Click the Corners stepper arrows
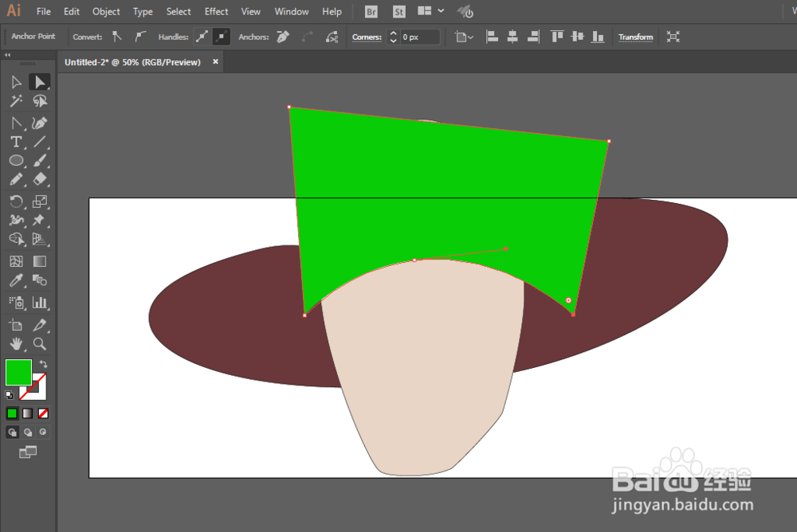797x532 pixels. coord(393,37)
